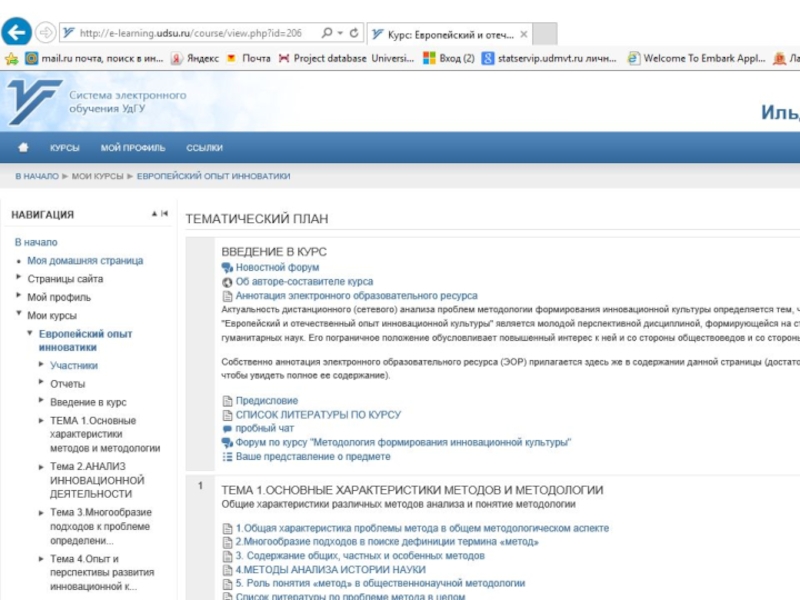The width and height of the screenshot is (800, 600).
Task: Click forum icon beside Форум по курсу
Action: (x=227, y=443)
